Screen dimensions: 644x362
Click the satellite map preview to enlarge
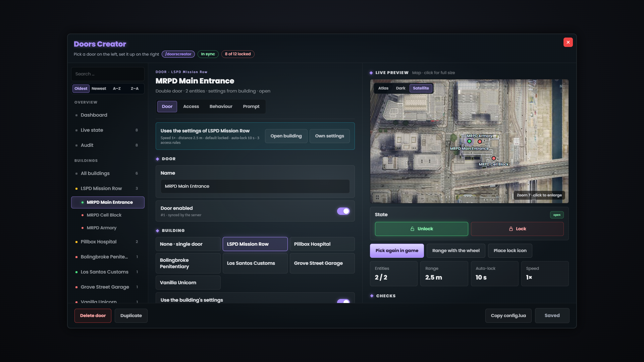point(469,141)
